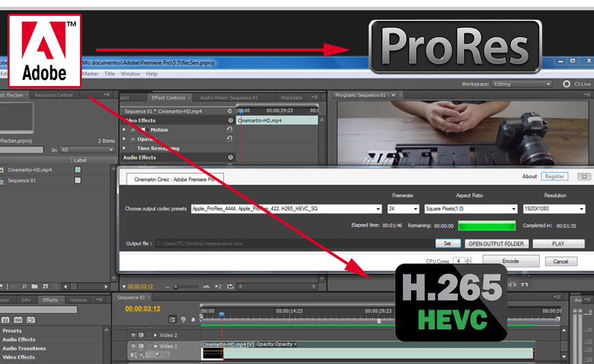Click the Set Encore chapter marker icon
This screenshot has height=364, width=594.
184,320
